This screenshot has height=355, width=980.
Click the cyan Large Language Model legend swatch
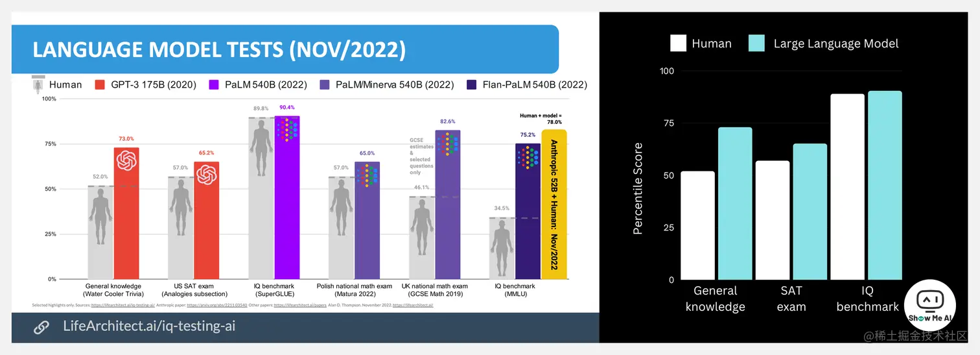click(756, 43)
